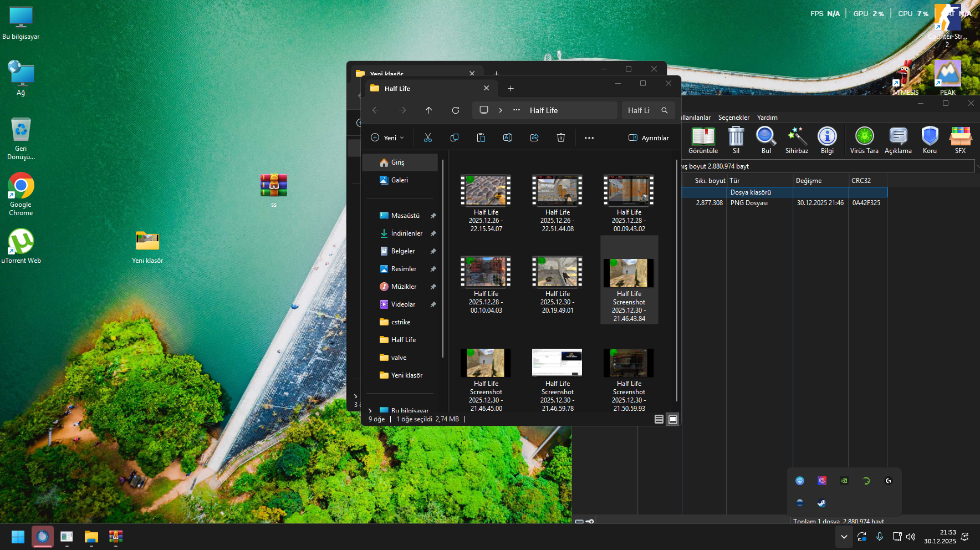980x550 pixels.
Task: Select the Google Chrome desktop shortcut
Action: pyautogui.click(x=21, y=194)
